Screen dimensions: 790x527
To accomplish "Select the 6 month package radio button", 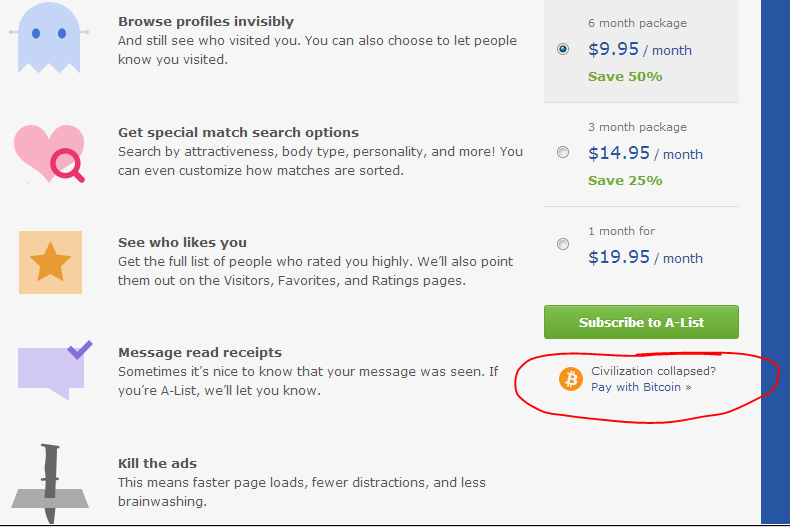I will pos(563,49).
